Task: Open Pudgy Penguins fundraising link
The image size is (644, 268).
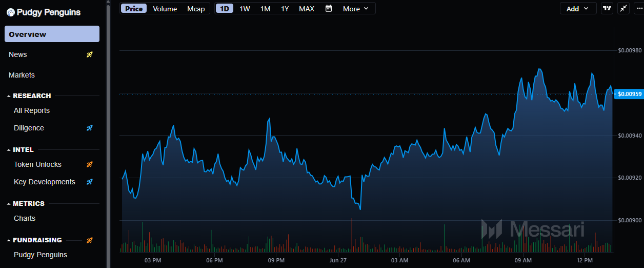Action: [x=41, y=255]
